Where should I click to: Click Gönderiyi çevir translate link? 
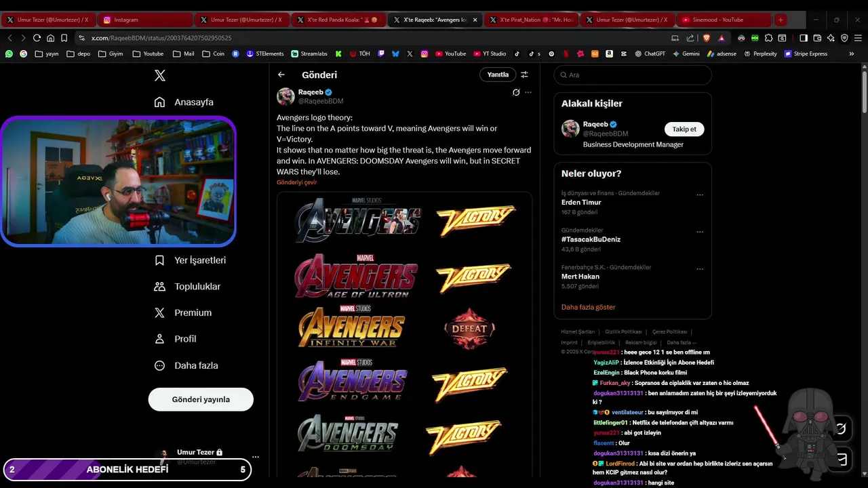(297, 182)
